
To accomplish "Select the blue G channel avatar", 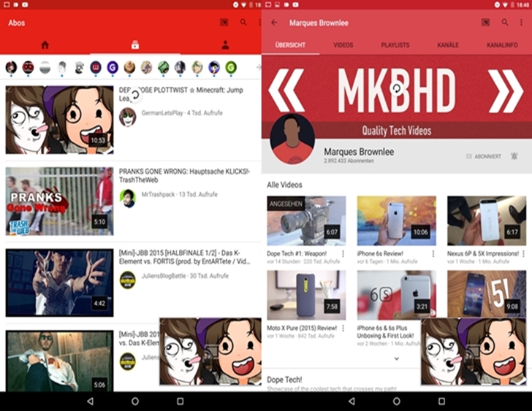I will [x=113, y=67].
